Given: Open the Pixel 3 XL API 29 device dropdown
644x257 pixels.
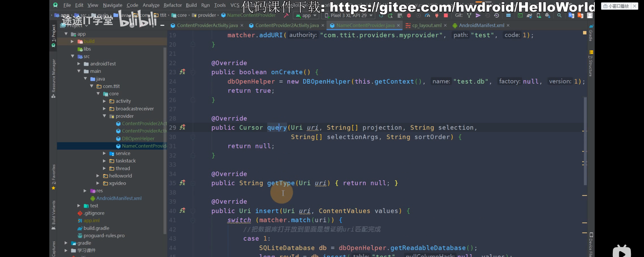Looking at the screenshot, I should click(x=349, y=15).
